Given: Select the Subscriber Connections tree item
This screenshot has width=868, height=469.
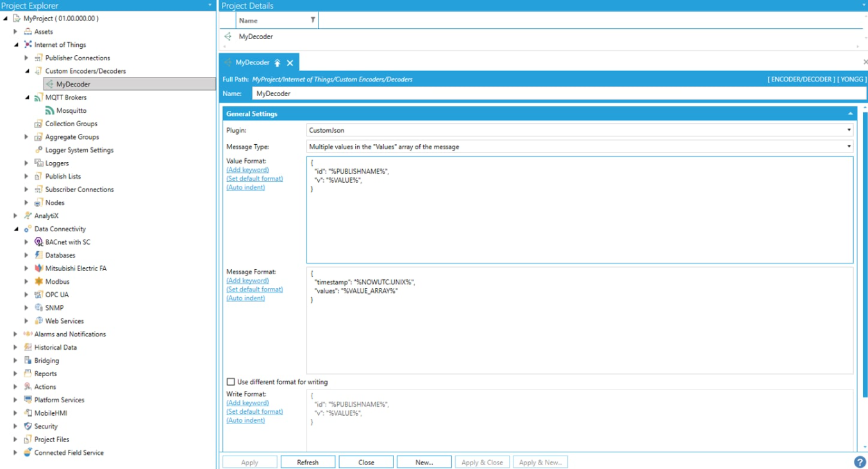Looking at the screenshot, I should [79, 190].
